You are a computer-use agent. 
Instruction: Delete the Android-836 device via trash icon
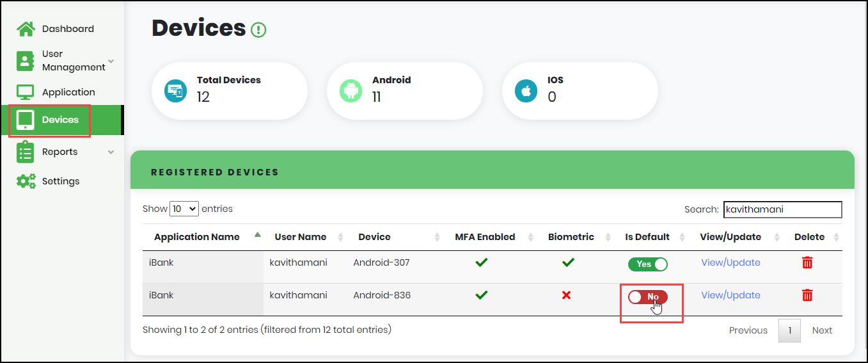point(807,295)
